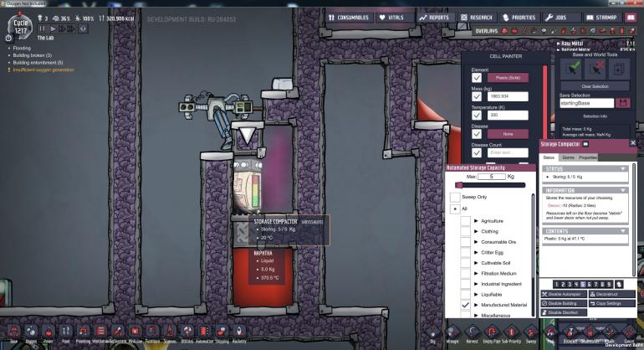Expand the Consumable Ore category arrow
Image resolution: width=644 pixels, height=350 pixels.
tap(476, 242)
